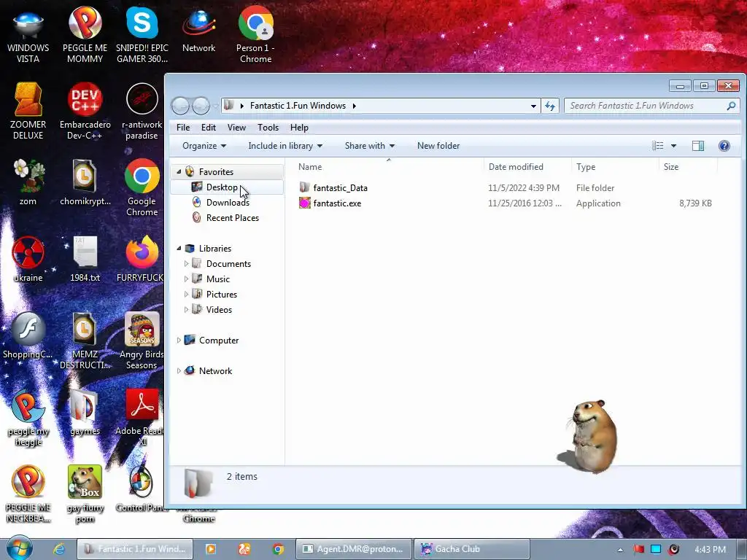Select the SNIPED!! EPIC GAMER 360 Skype icon

(142, 34)
